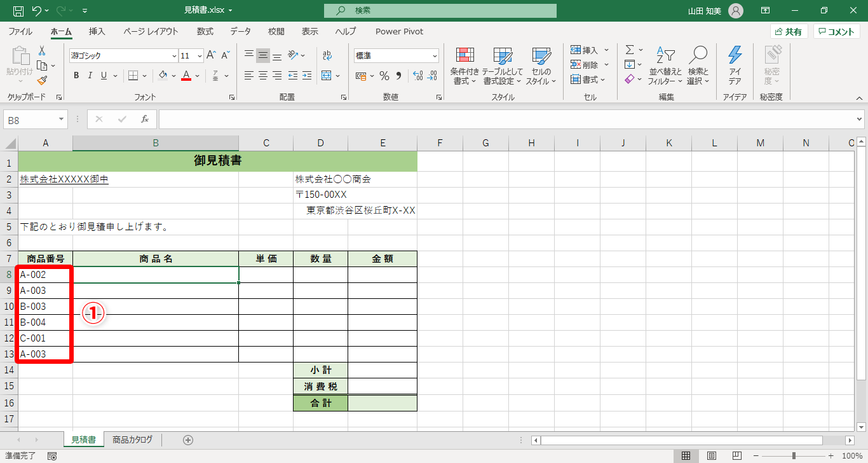Viewport: 868px width, 463px height.
Task: Apply accounting number format
Action: pyautogui.click(x=361, y=76)
